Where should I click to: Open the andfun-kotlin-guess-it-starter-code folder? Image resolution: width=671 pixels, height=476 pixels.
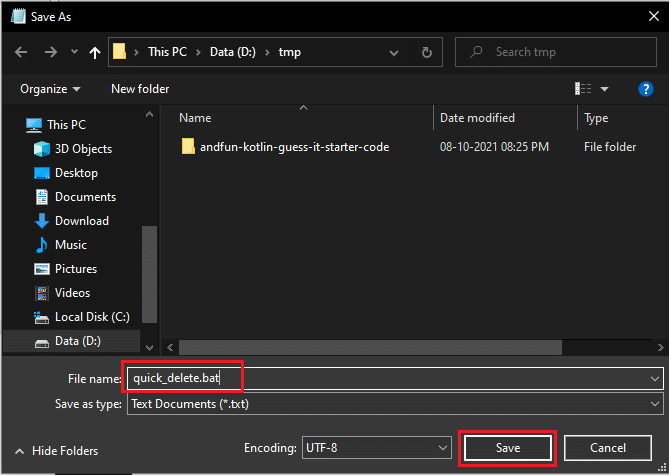tap(293, 147)
